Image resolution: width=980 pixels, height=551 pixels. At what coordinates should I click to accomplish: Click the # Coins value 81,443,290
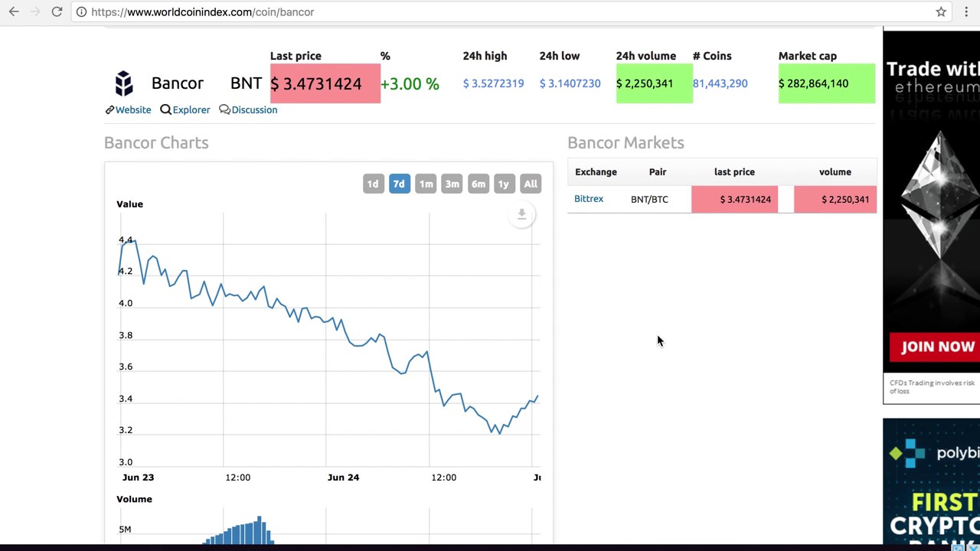pos(720,83)
